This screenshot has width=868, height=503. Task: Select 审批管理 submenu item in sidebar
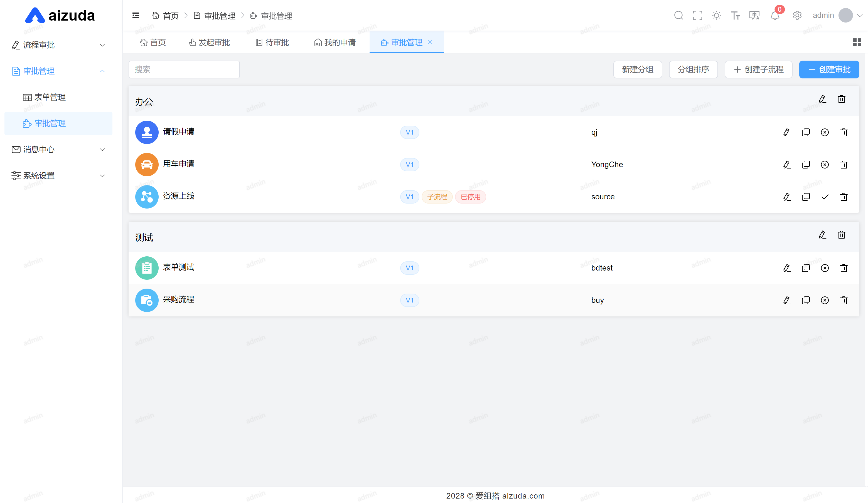(x=58, y=123)
